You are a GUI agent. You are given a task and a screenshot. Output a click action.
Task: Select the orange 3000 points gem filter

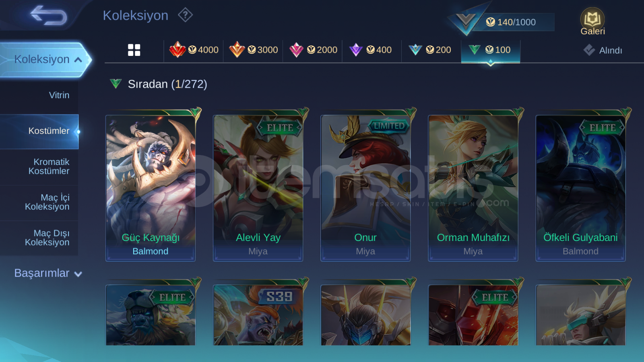point(253,50)
